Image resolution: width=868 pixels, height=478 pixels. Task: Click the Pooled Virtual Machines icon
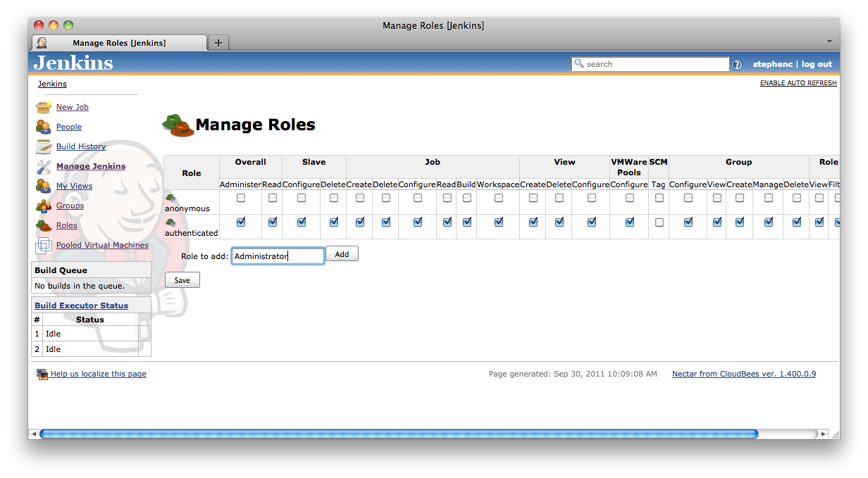pyautogui.click(x=44, y=245)
